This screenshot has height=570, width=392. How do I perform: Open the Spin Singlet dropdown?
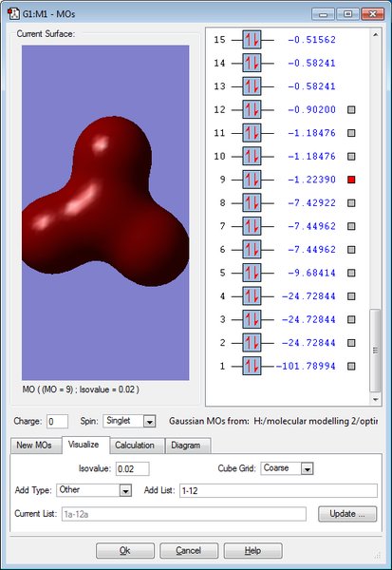149,422
